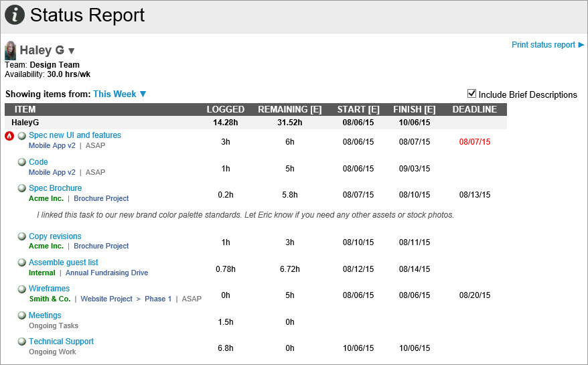Viewport: 588px width, 365px height.
Task: Click status ball beside Copy revisions
Action: (22, 236)
